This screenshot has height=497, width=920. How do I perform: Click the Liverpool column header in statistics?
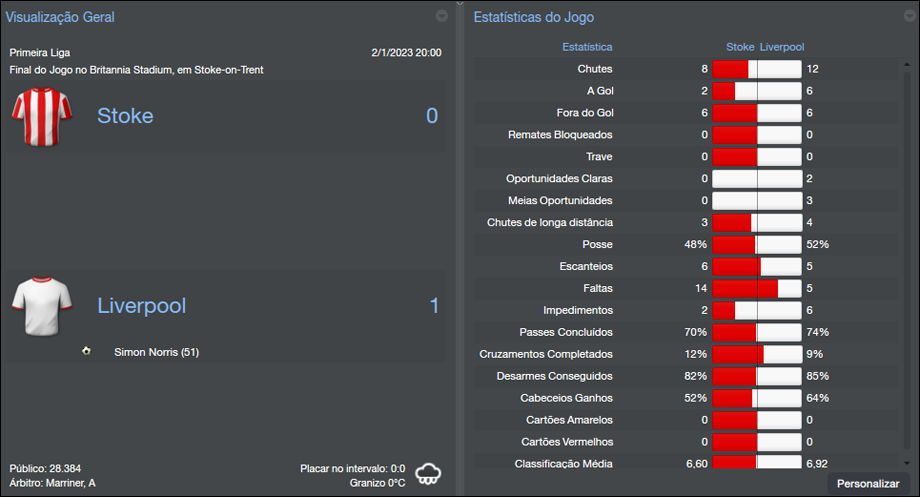point(782,47)
